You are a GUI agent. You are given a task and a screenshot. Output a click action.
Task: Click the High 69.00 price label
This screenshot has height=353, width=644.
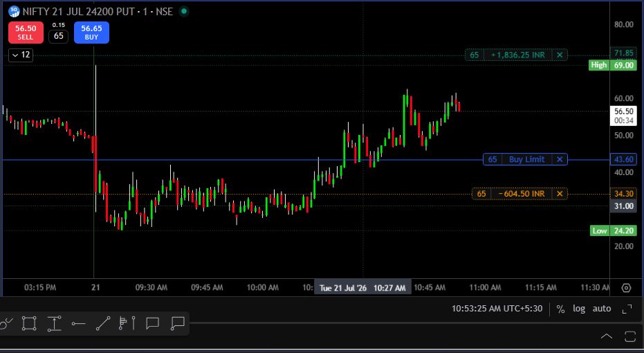tap(613, 65)
